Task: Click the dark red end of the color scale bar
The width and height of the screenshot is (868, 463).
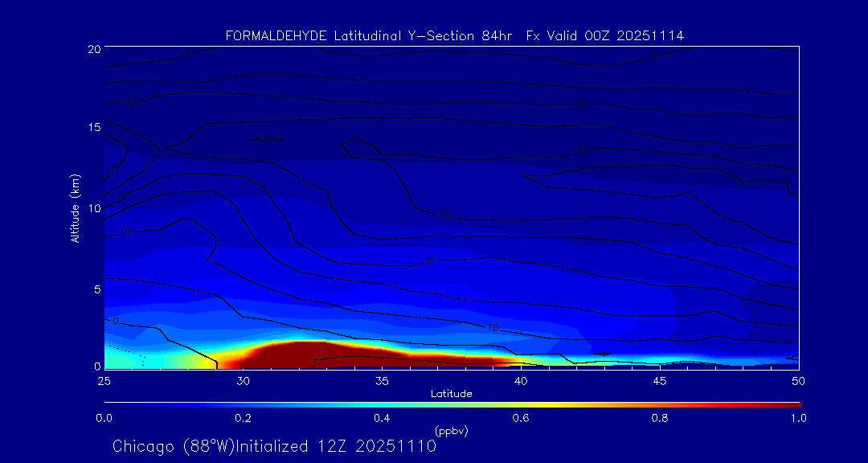Action: click(x=789, y=405)
